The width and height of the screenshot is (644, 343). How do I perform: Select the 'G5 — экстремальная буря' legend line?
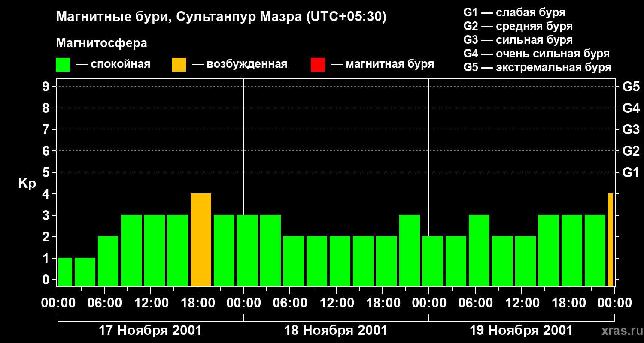click(x=538, y=67)
